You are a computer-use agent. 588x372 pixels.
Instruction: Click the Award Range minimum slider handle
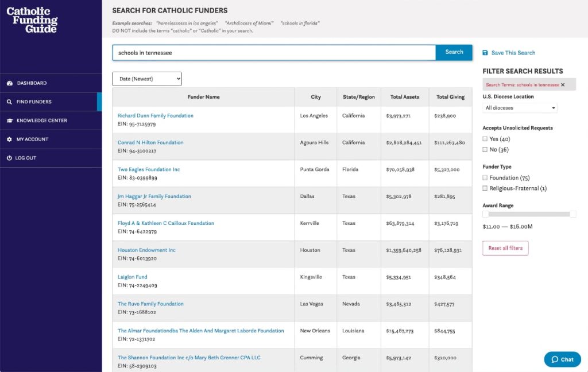[x=486, y=214]
